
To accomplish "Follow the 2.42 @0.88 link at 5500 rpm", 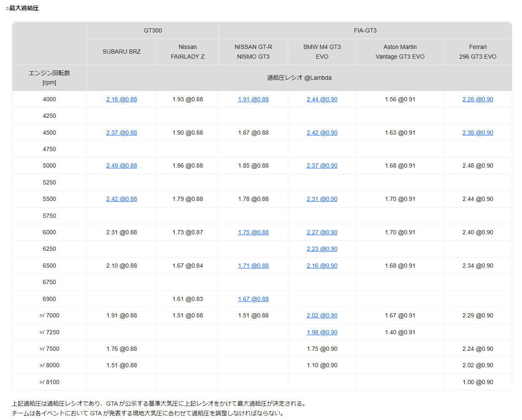I will (x=122, y=199).
